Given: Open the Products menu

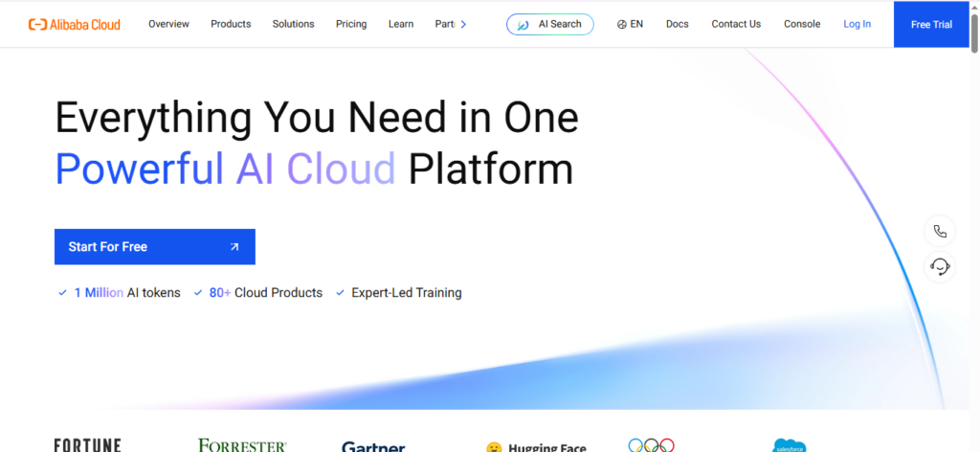Looking at the screenshot, I should pyautogui.click(x=231, y=24).
